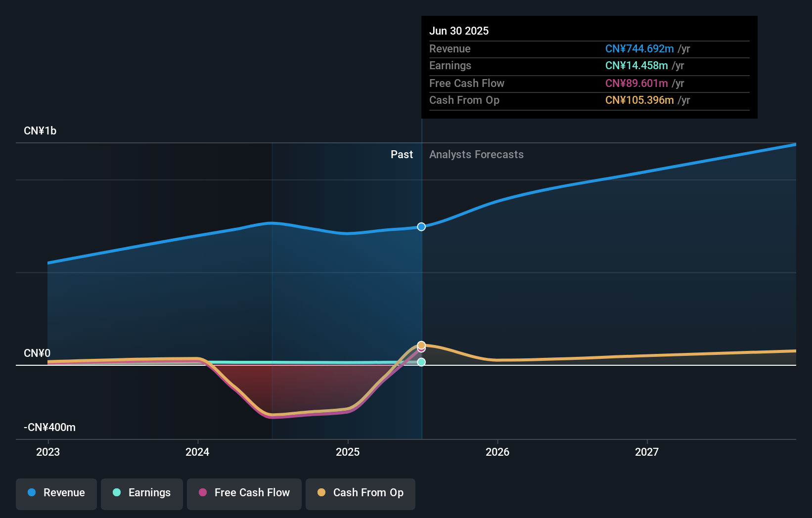Click the pink Free Cash Flow legend dot
This screenshot has width=812, height=518.
(x=202, y=493)
